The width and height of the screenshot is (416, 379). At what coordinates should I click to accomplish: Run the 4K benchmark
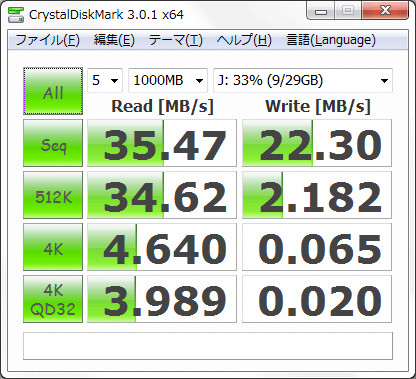(x=53, y=247)
